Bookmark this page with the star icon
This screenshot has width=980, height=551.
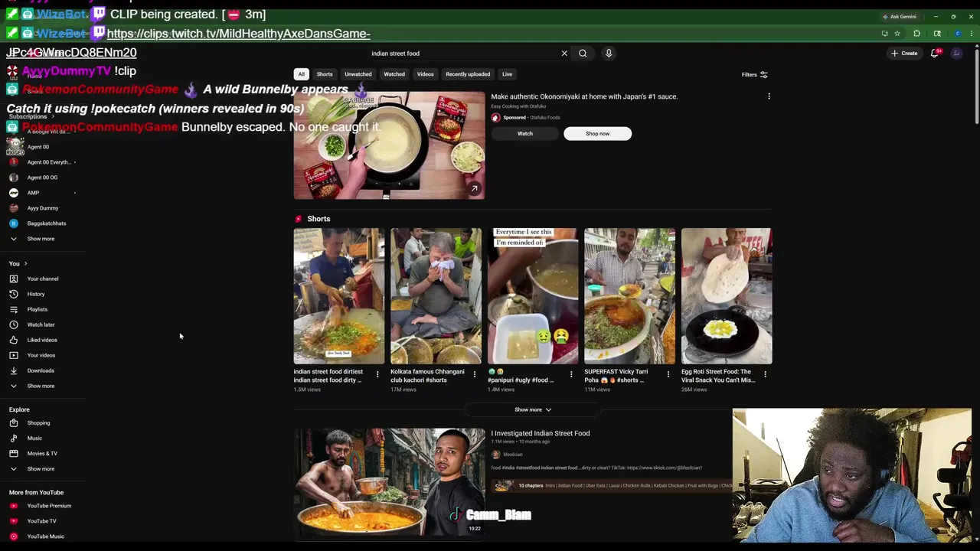(x=897, y=34)
